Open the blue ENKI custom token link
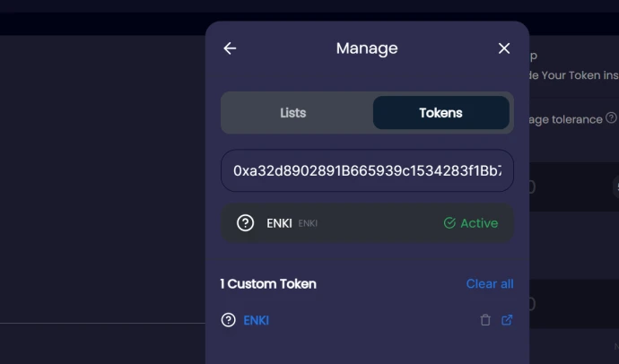Viewport: 619px width, 364px height. click(257, 320)
